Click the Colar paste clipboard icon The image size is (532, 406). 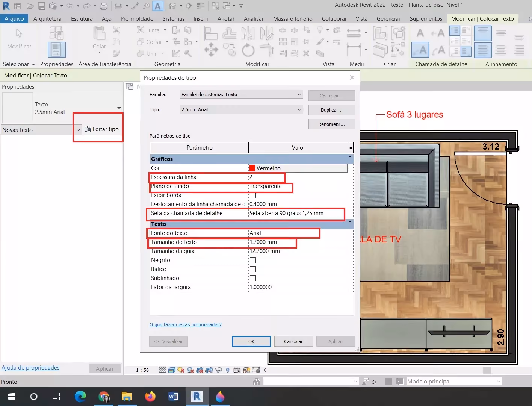tap(99, 33)
